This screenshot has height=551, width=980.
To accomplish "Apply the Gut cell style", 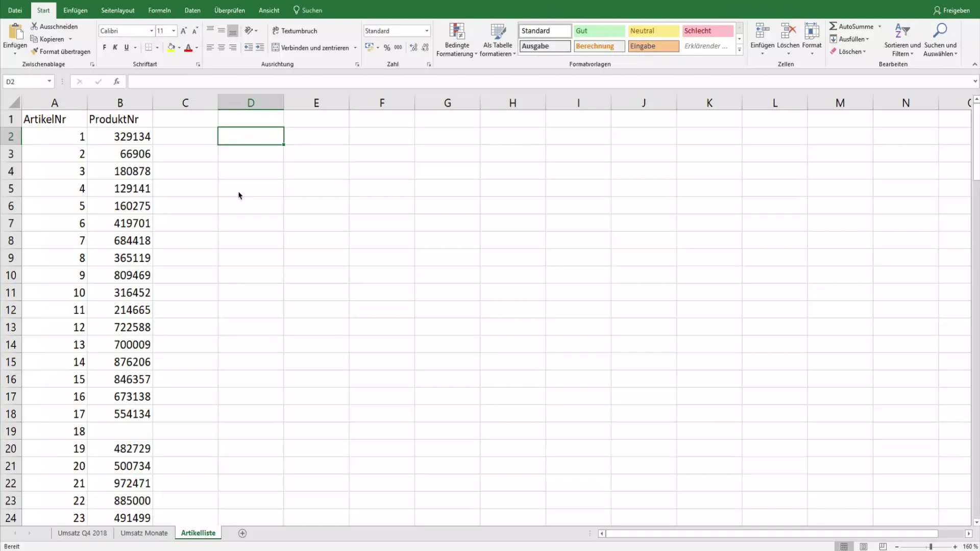I will tap(599, 31).
